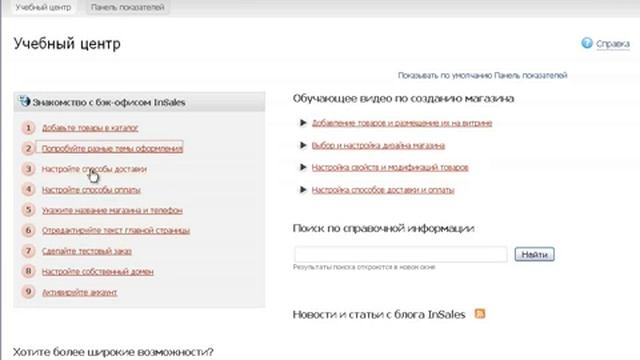Watch Настройка способов доставки и оплаты
640x360 pixels.
[x=383, y=190]
